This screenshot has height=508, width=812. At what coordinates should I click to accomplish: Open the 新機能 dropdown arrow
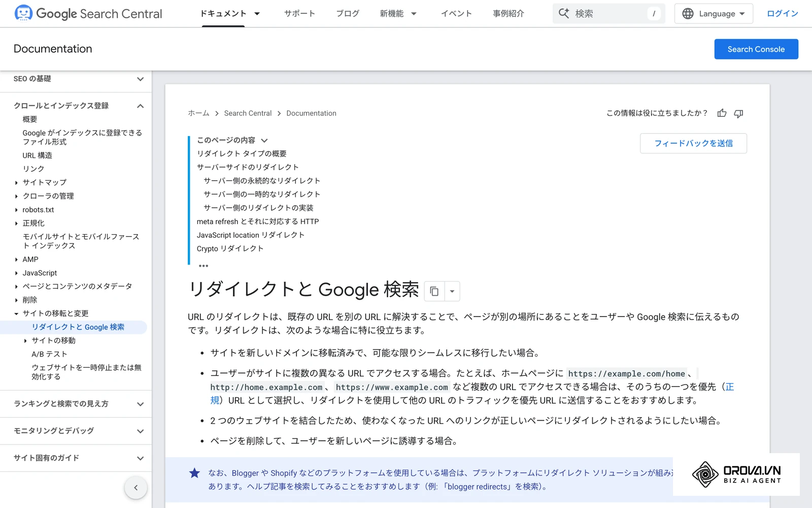point(414,14)
